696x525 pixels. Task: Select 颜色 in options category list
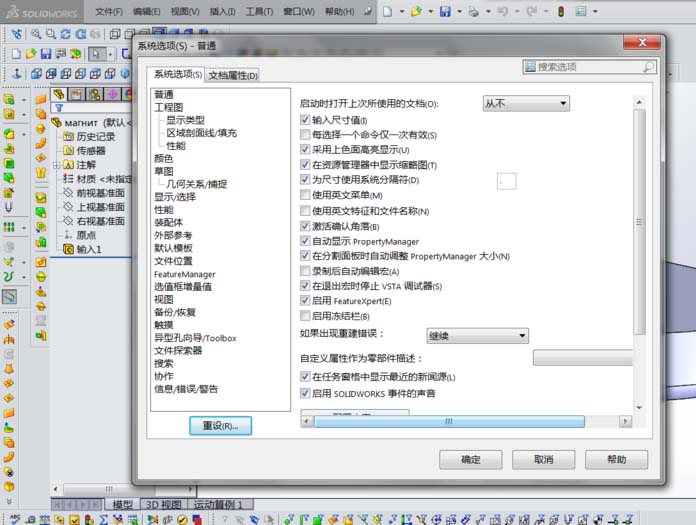pos(163,158)
